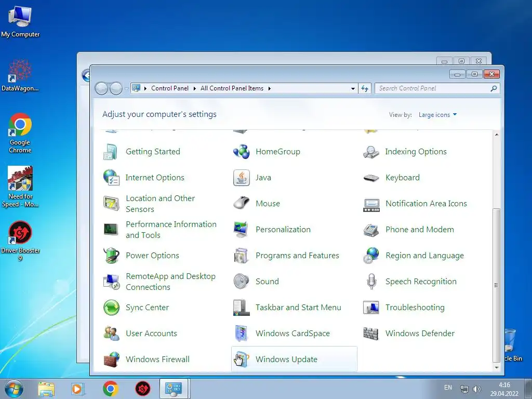Open the Internet Options globe icon
This screenshot has width=532, height=399.
111,178
